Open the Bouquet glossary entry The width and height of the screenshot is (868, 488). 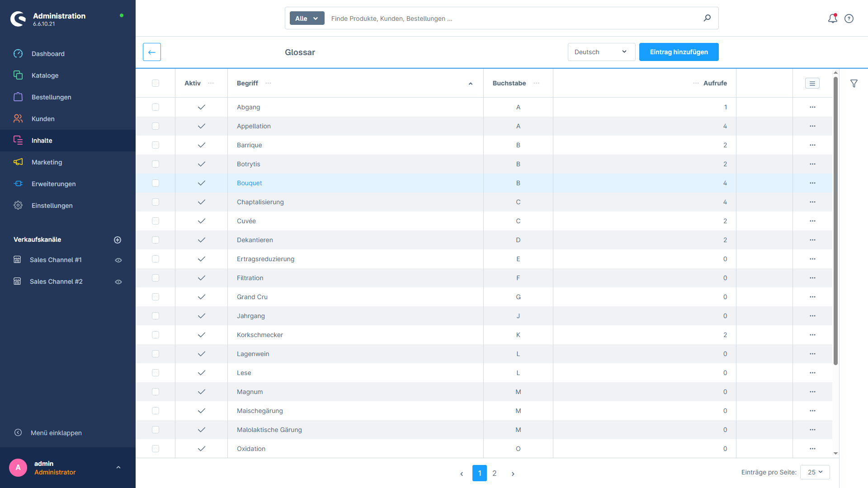(249, 183)
